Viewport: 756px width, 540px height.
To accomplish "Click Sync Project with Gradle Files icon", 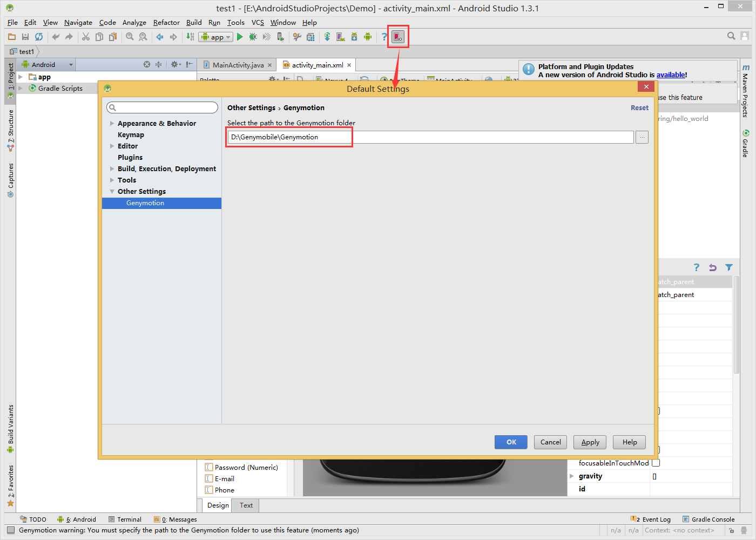I will click(x=327, y=37).
